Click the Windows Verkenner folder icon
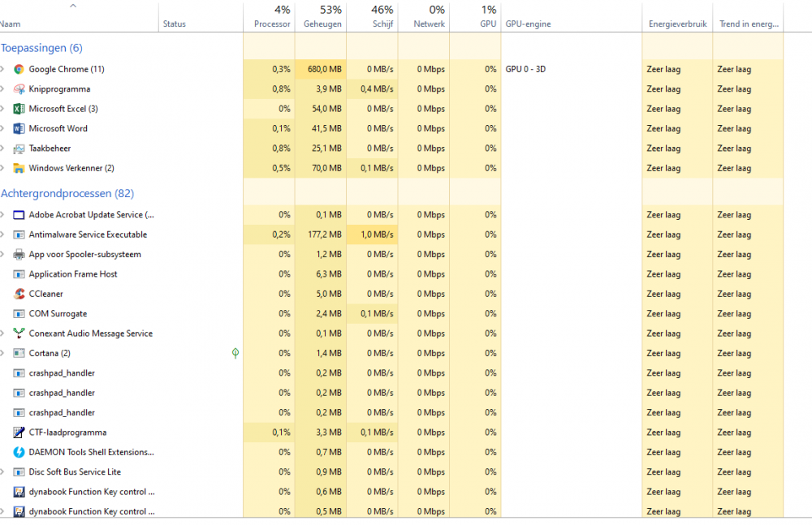 click(19, 168)
